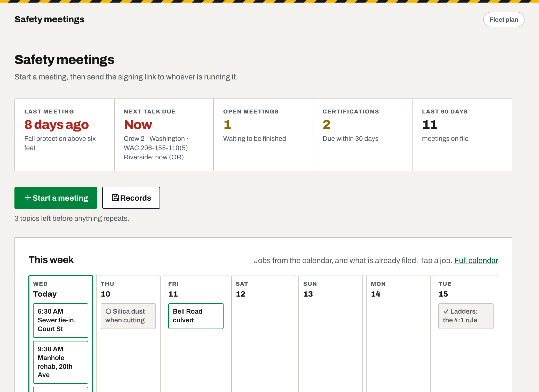This screenshot has width=539, height=392.
Task: Select the Last 90 Days count 11
Action: click(430, 125)
